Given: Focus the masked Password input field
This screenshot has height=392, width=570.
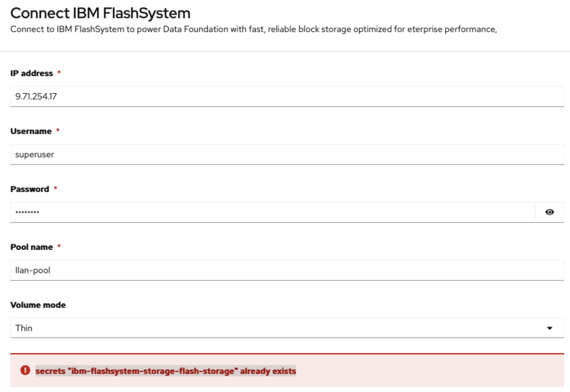Looking at the screenshot, I should click(x=272, y=212).
